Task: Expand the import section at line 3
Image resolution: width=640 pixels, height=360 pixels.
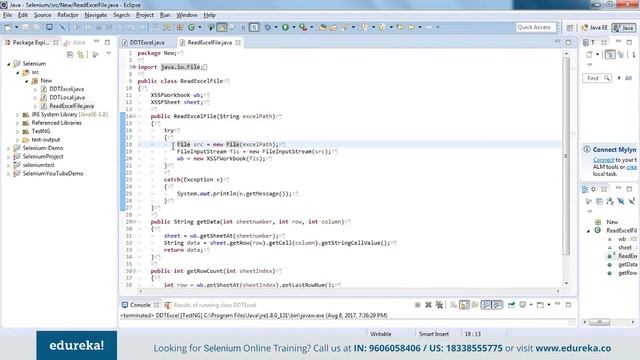Action: pyautogui.click(x=134, y=67)
